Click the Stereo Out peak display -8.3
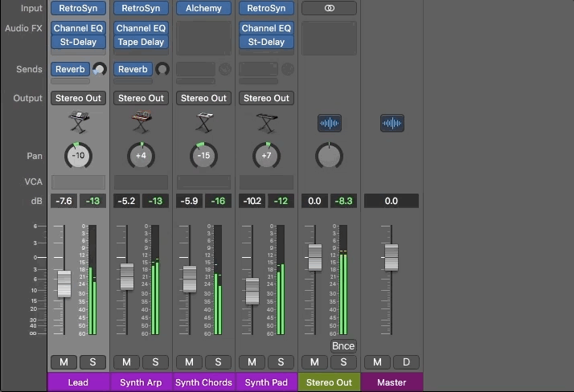The image size is (574, 392). tap(343, 201)
